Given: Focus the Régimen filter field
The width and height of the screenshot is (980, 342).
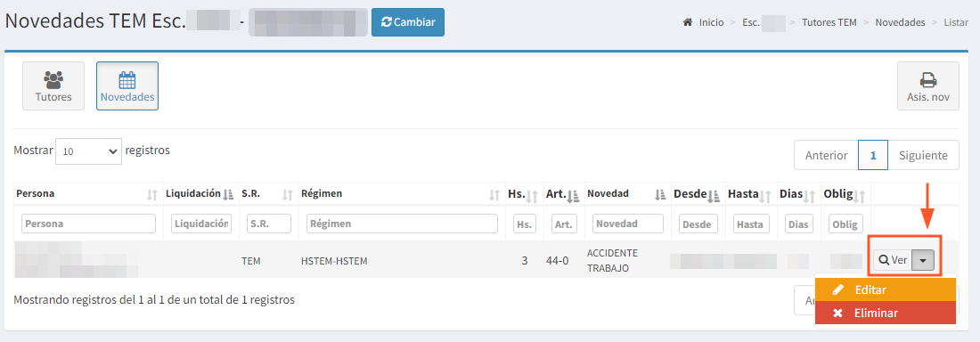Looking at the screenshot, I should pyautogui.click(x=402, y=224).
